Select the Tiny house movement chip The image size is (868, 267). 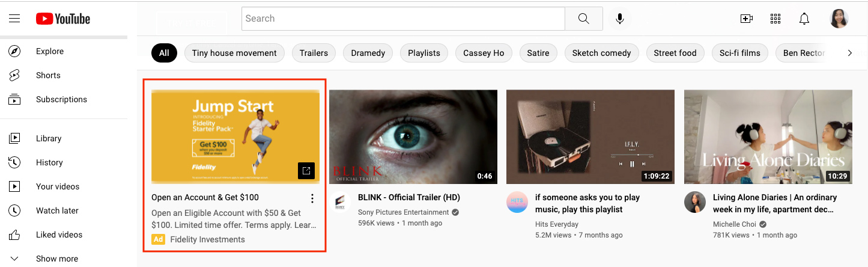234,53
